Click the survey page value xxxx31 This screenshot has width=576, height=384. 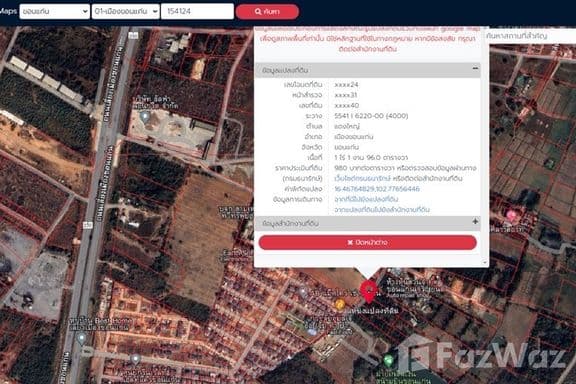tap(346, 95)
